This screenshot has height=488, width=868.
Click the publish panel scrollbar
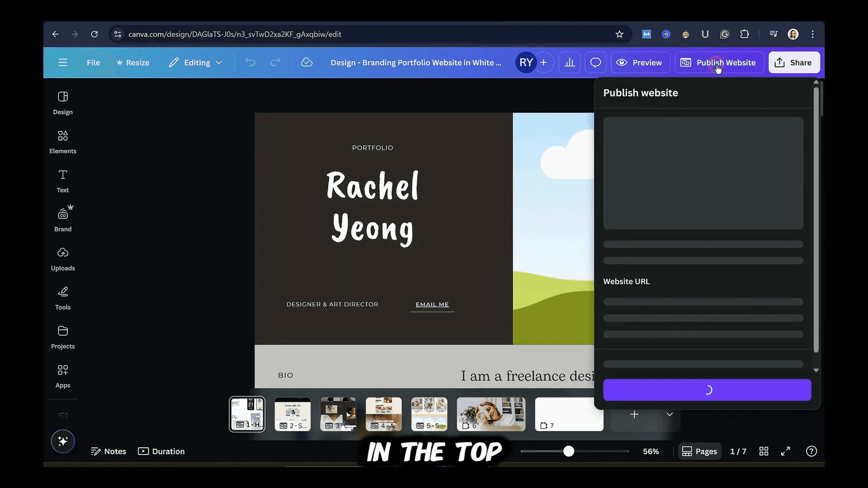click(x=816, y=220)
